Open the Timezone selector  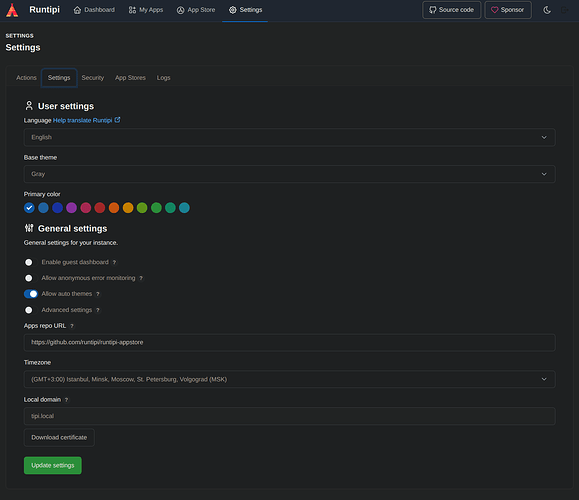coord(290,379)
